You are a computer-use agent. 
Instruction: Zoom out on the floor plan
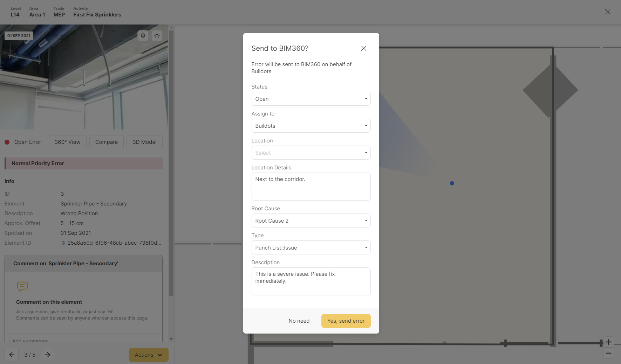click(x=609, y=353)
